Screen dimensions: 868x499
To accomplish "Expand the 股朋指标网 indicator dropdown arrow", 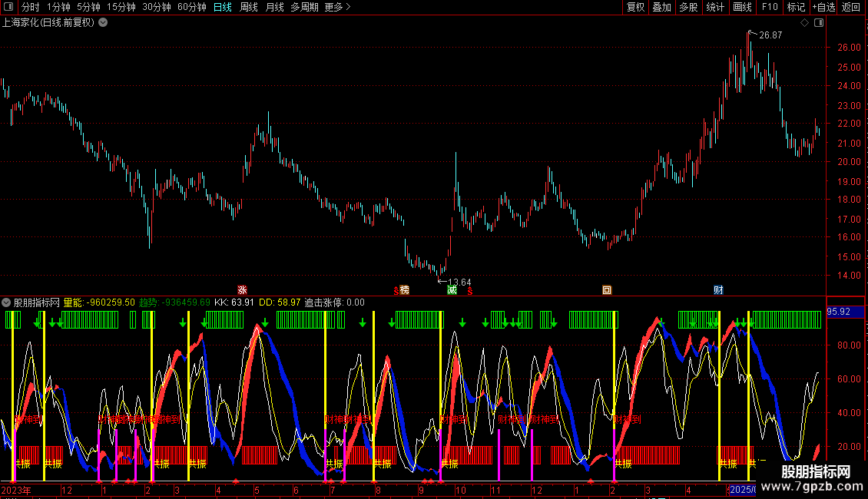I will click(x=7, y=302).
